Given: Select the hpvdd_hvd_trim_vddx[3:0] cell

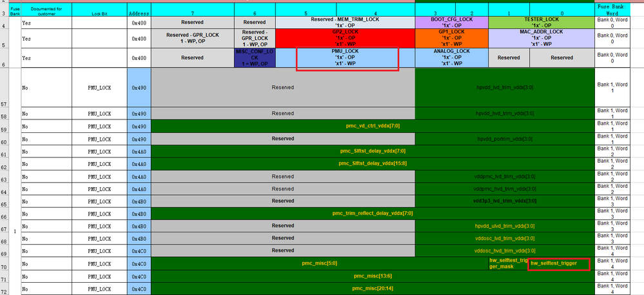Looking at the screenshot, I should (x=505, y=114).
